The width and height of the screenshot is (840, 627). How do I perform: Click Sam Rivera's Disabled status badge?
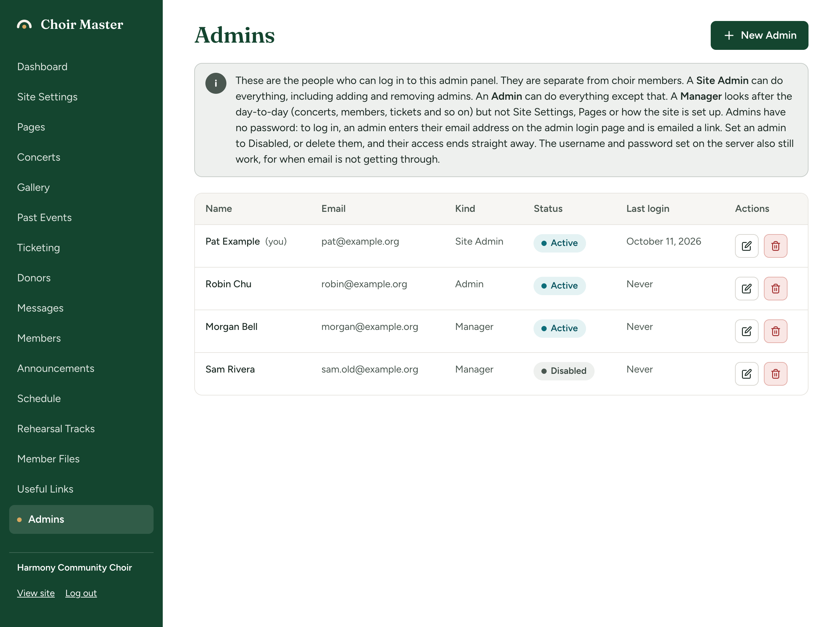(563, 371)
